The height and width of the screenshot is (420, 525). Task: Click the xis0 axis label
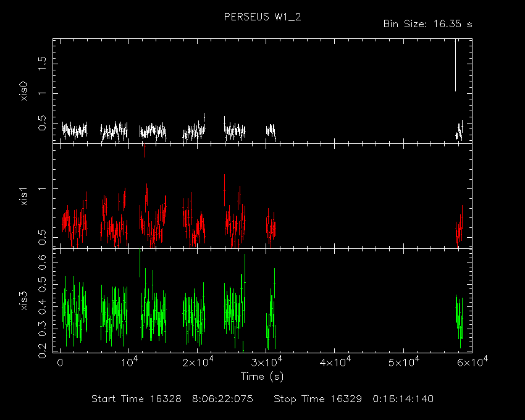pyautogui.click(x=23, y=91)
